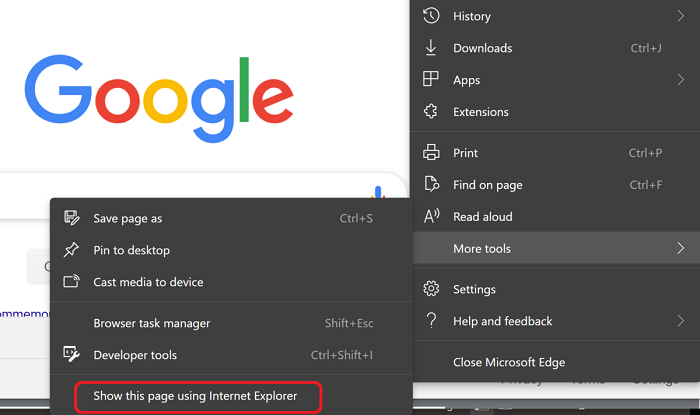
Task: Choose Find on page
Action: point(555,185)
